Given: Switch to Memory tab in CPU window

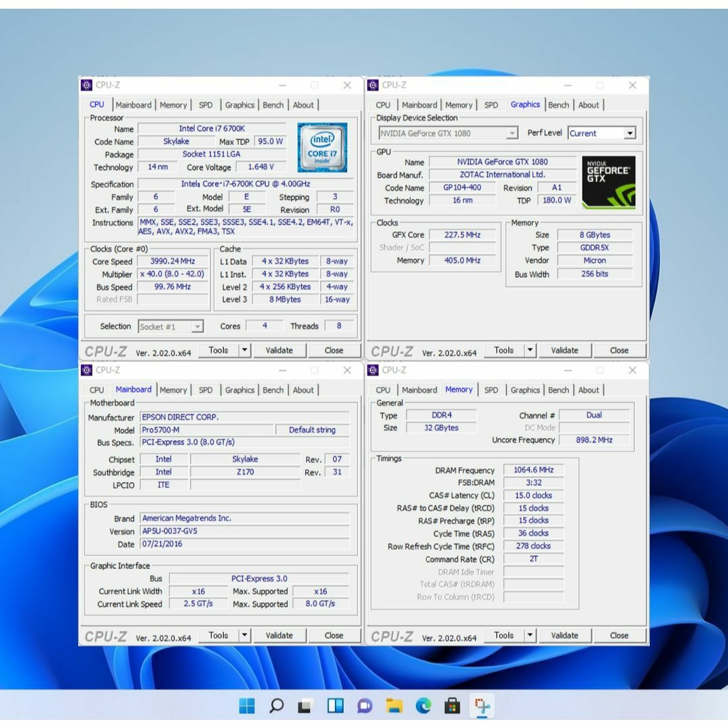Looking at the screenshot, I should (x=173, y=105).
